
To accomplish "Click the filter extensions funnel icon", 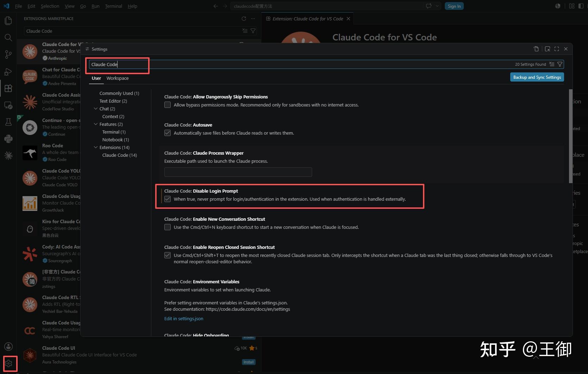I will 253,31.
